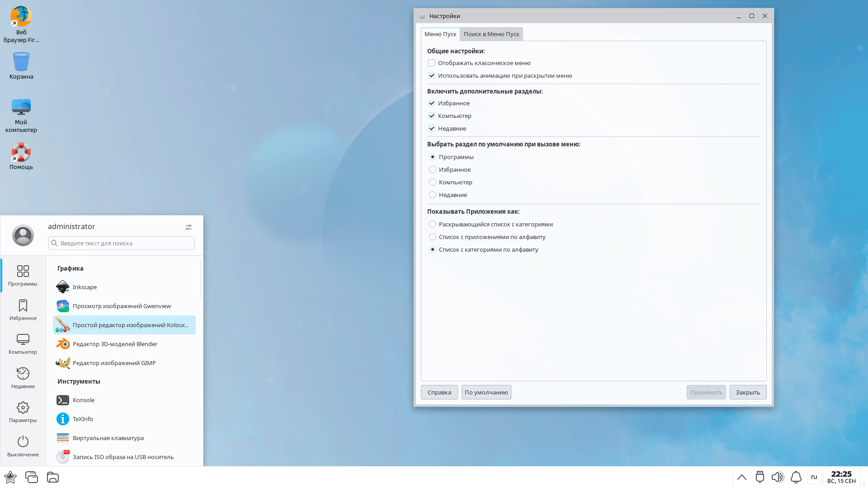Click Закрыть button in Настройки

pyautogui.click(x=748, y=393)
